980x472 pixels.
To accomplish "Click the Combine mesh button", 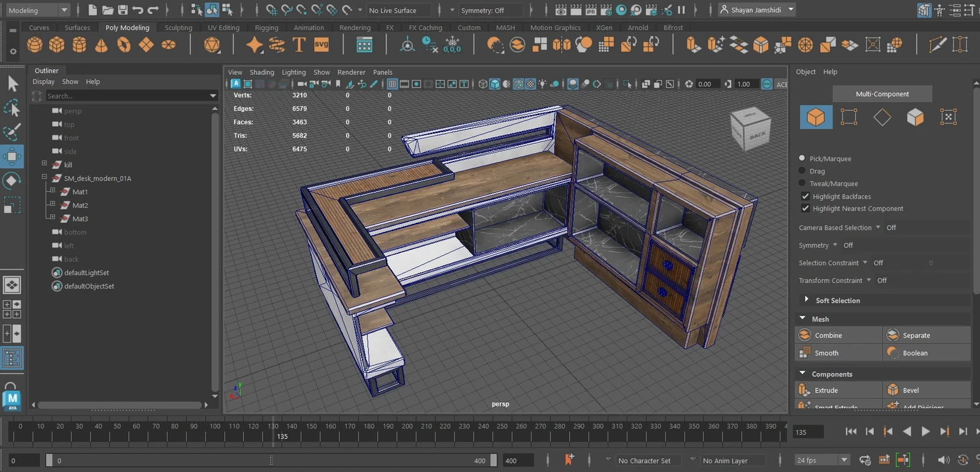I will (x=828, y=335).
